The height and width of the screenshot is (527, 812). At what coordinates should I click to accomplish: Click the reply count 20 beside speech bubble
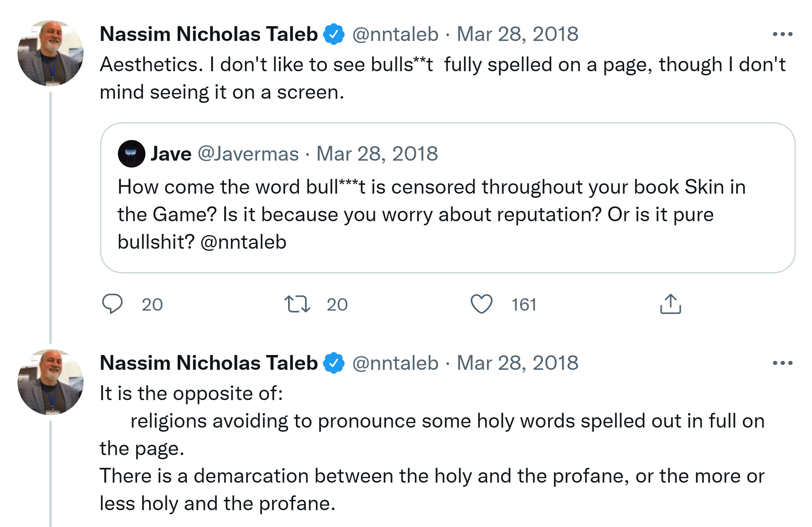pyautogui.click(x=152, y=305)
